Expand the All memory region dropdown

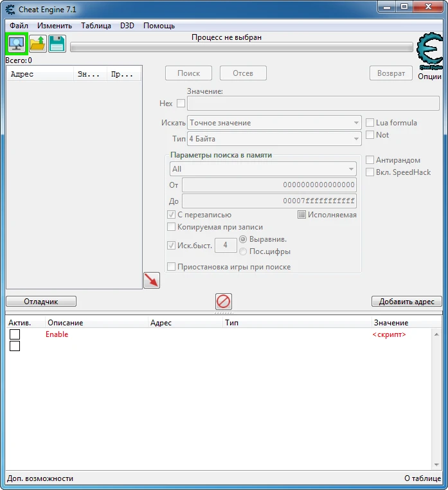(x=263, y=169)
